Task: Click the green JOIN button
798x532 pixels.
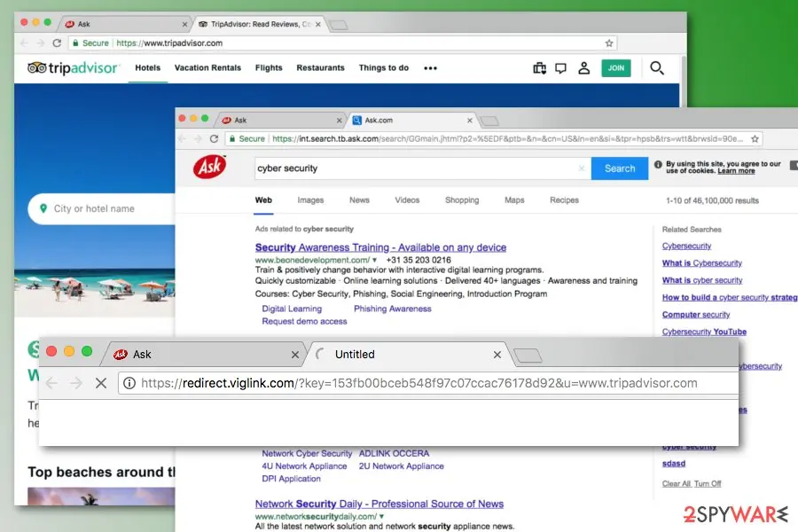Action: 616,67
